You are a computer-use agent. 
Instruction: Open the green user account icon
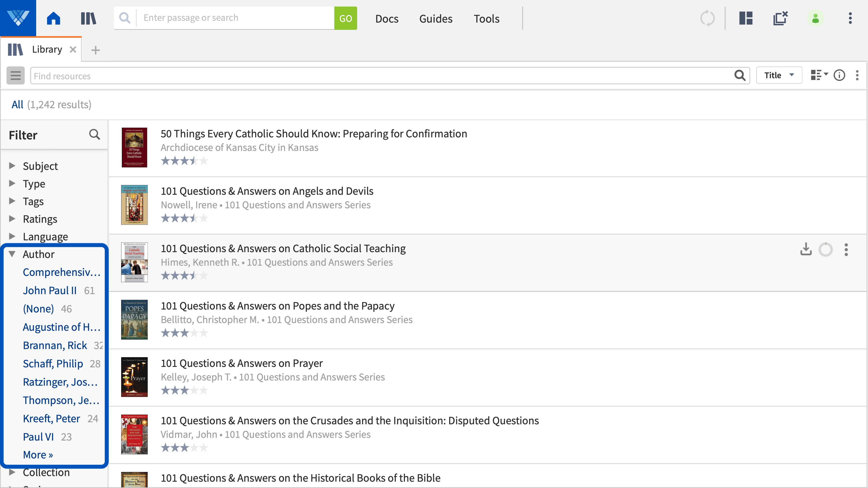[815, 18]
